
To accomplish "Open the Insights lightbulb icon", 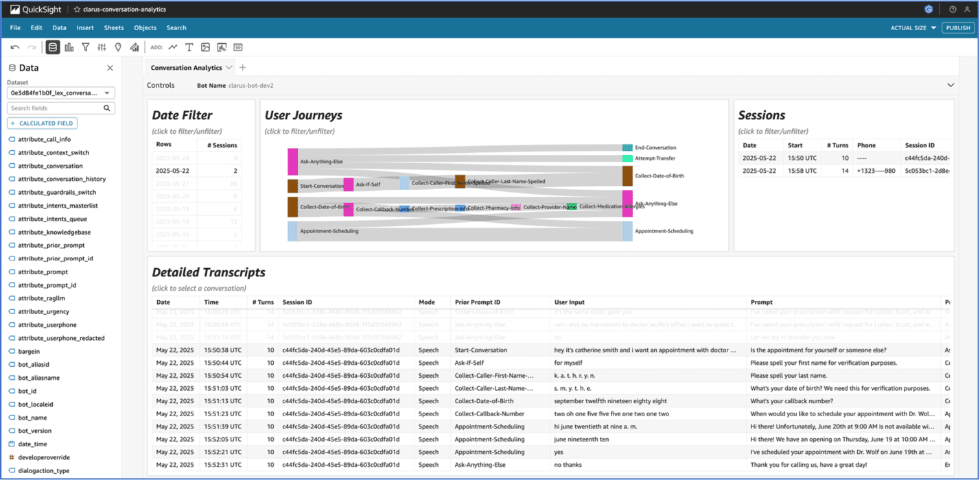I will (117, 47).
